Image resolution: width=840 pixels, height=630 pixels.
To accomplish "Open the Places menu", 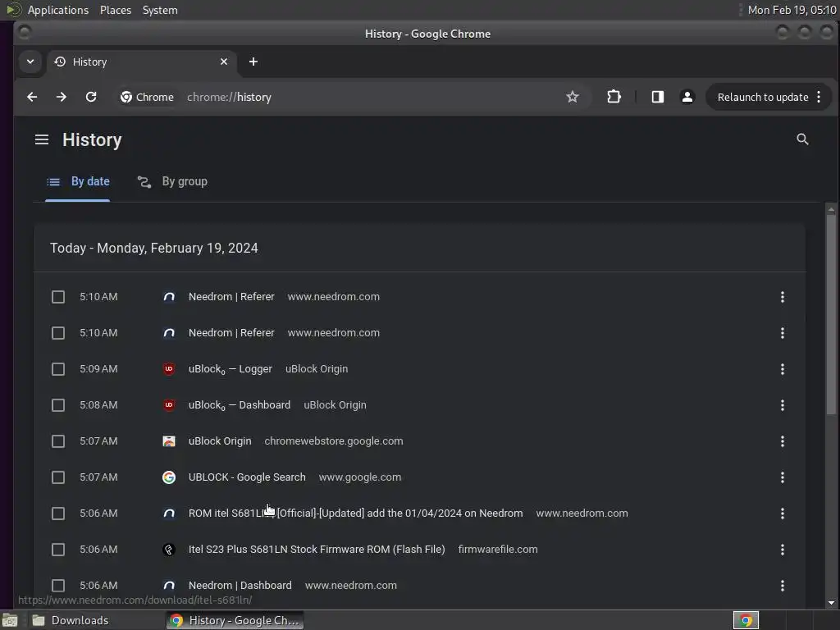I will 116,10.
